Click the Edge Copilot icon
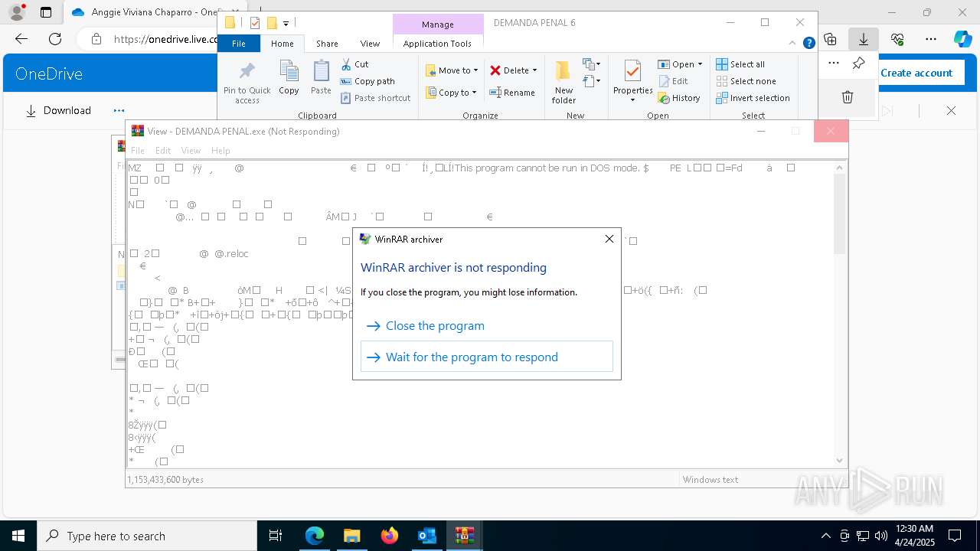The width and height of the screenshot is (980, 551). [x=962, y=38]
